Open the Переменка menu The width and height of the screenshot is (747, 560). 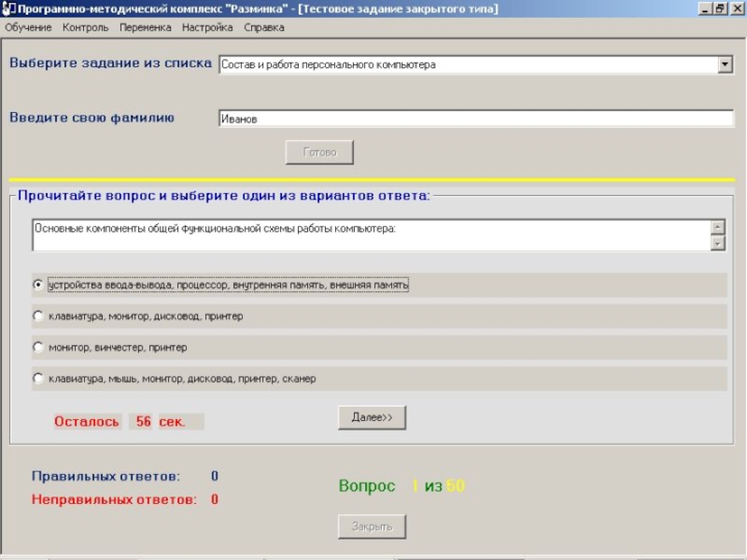coord(145,28)
